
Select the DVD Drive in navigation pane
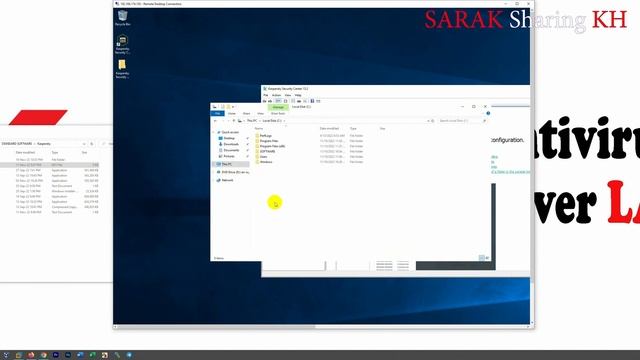[233, 172]
